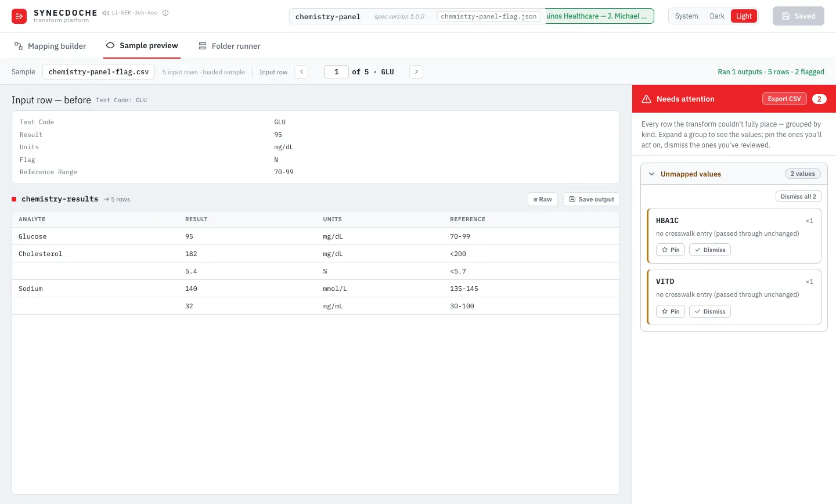Select the Sample preview tab

tap(142, 46)
